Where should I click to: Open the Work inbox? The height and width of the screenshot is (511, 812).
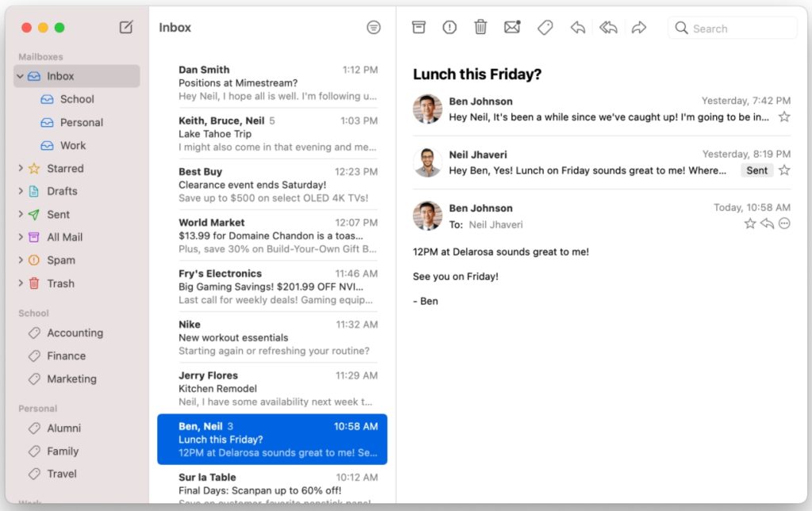(72, 145)
